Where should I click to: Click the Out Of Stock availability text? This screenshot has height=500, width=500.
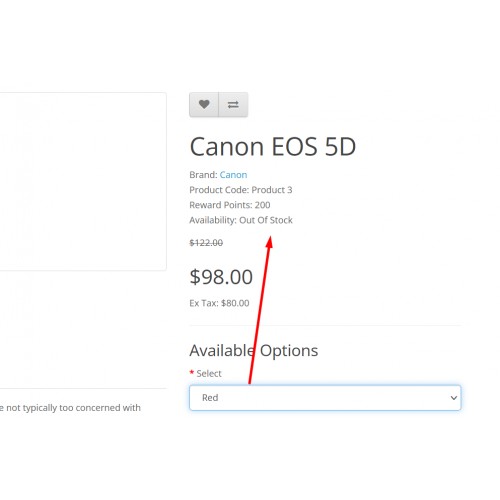point(266,220)
